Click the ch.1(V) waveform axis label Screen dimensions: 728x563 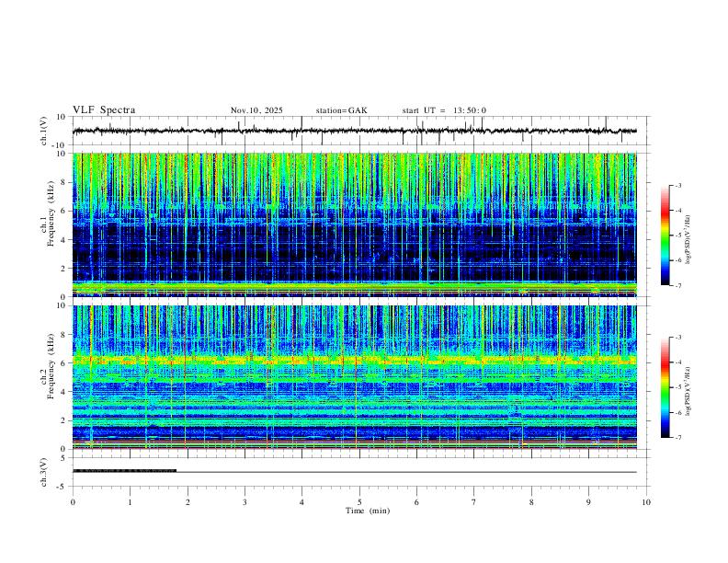pos(44,131)
